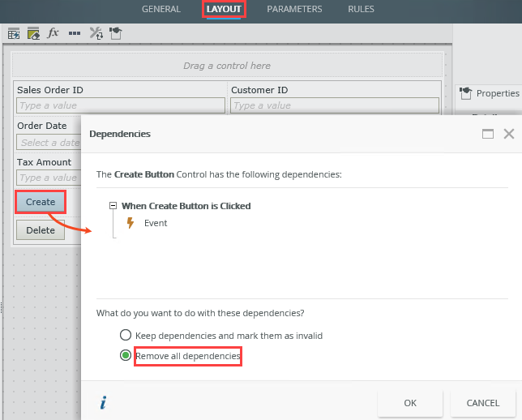This screenshot has width=522, height=420.
Task: Click the three-squares toolbar icon
Action: click(75, 33)
